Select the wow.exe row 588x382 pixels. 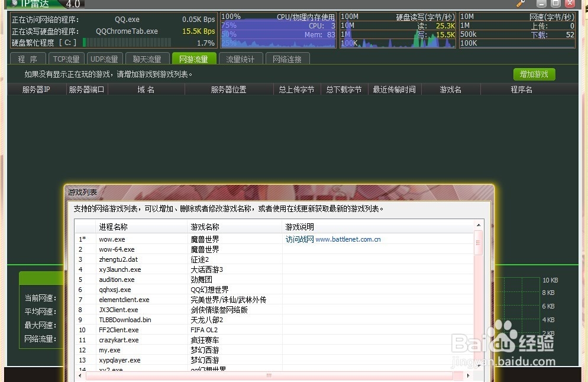click(x=274, y=239)
